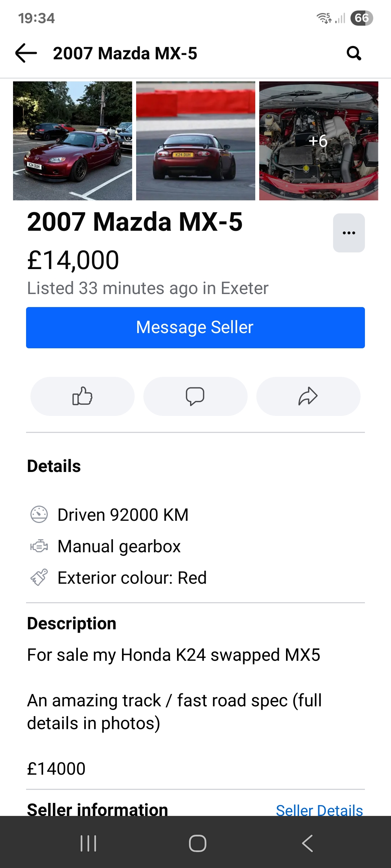
Task: Tap Android recent apps navigation button
Action: 88,843
